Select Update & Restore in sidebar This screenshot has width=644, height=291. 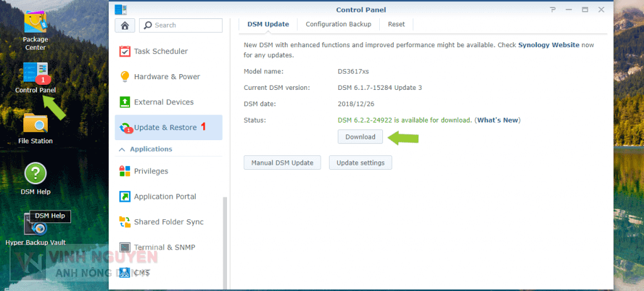point(165,128)
